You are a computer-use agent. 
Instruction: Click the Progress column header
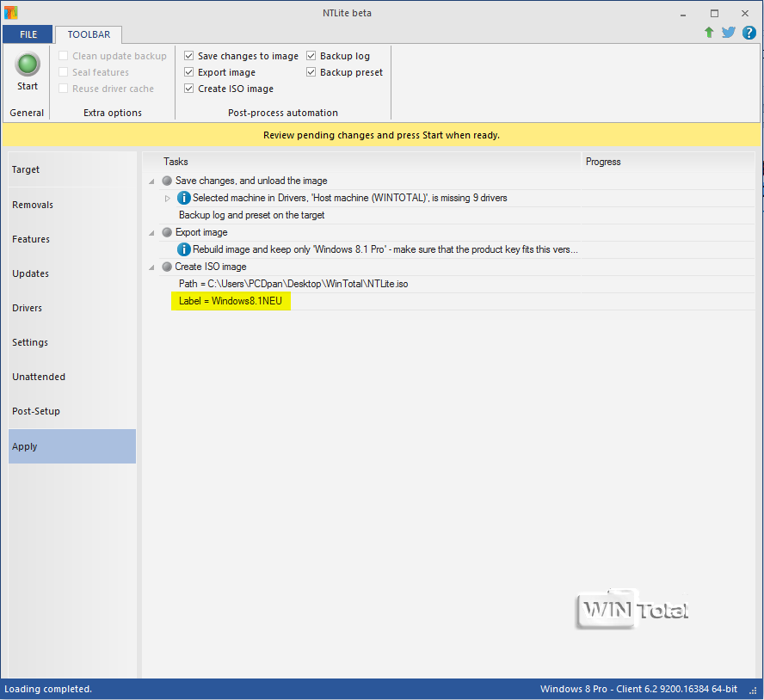668,162
